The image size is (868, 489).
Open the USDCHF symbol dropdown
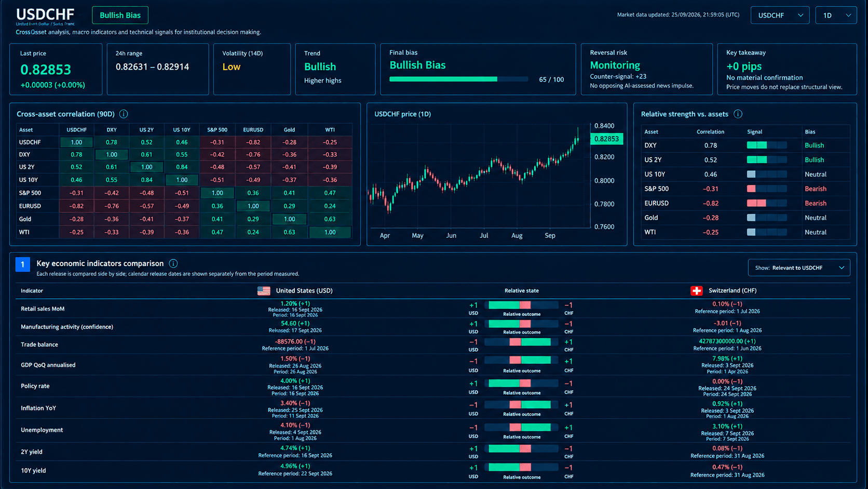[x=780, y=15]
